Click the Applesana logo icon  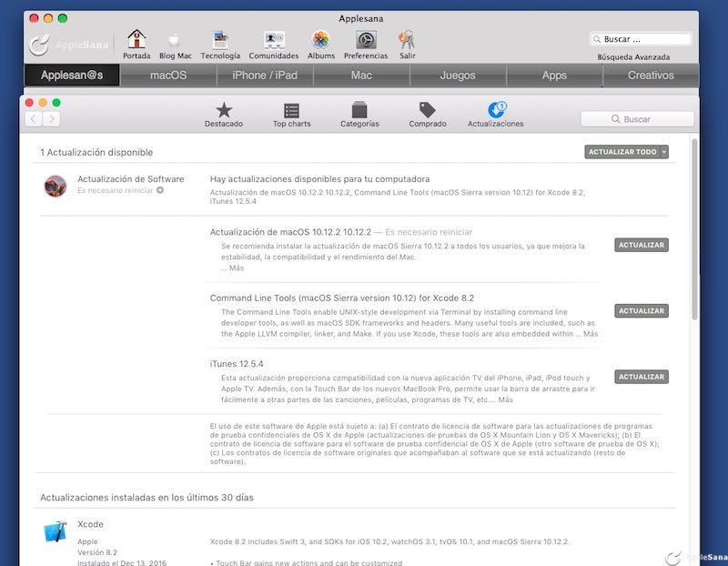[39, 45]
